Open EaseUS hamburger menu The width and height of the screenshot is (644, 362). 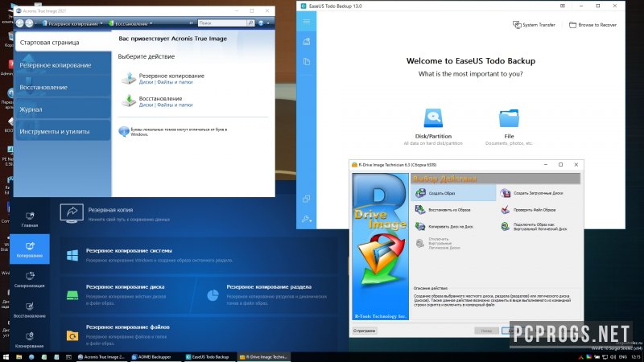307,22
